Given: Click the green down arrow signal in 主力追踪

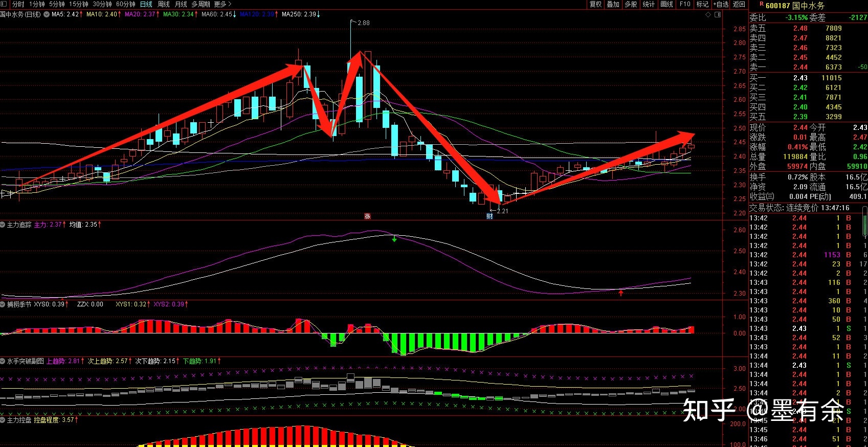Looking at the screenshot, I should (394, 239).
